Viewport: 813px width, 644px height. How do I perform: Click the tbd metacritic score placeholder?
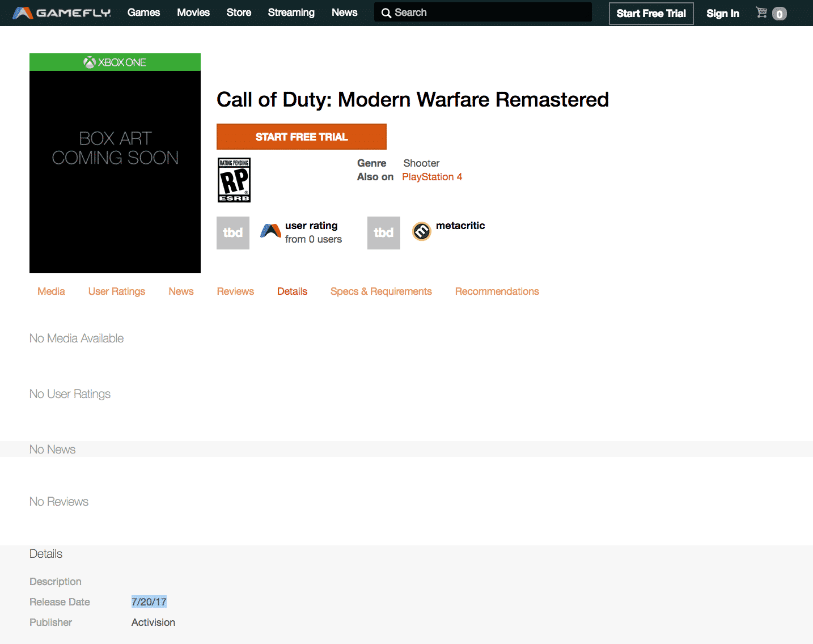coord(384,232)
